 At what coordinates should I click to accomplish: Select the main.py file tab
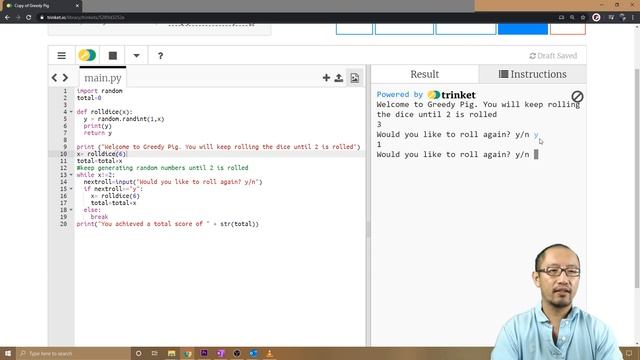pyautogui.click(x=103, y=78)
